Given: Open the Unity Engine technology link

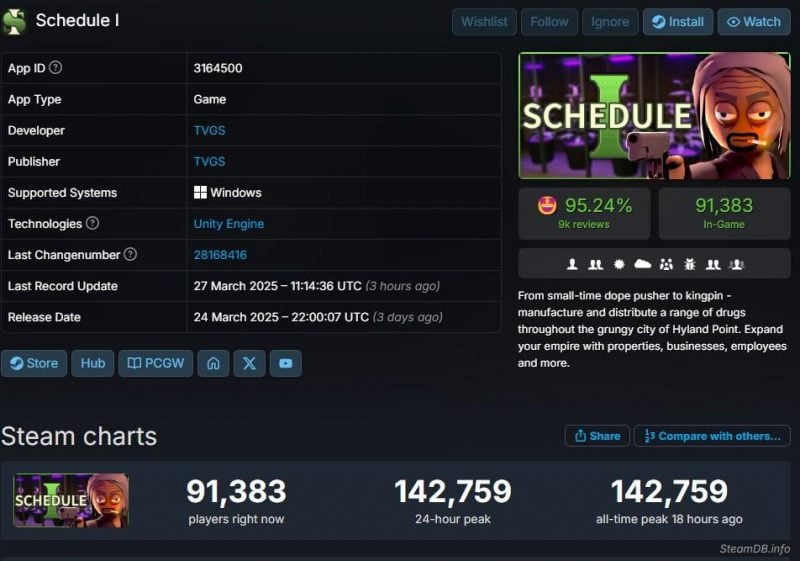Looking at the screenshot, I should coord(229,223).
